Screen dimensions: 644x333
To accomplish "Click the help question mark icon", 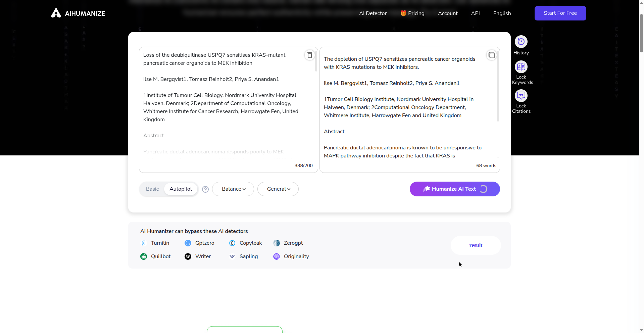I will coord(205,189).
